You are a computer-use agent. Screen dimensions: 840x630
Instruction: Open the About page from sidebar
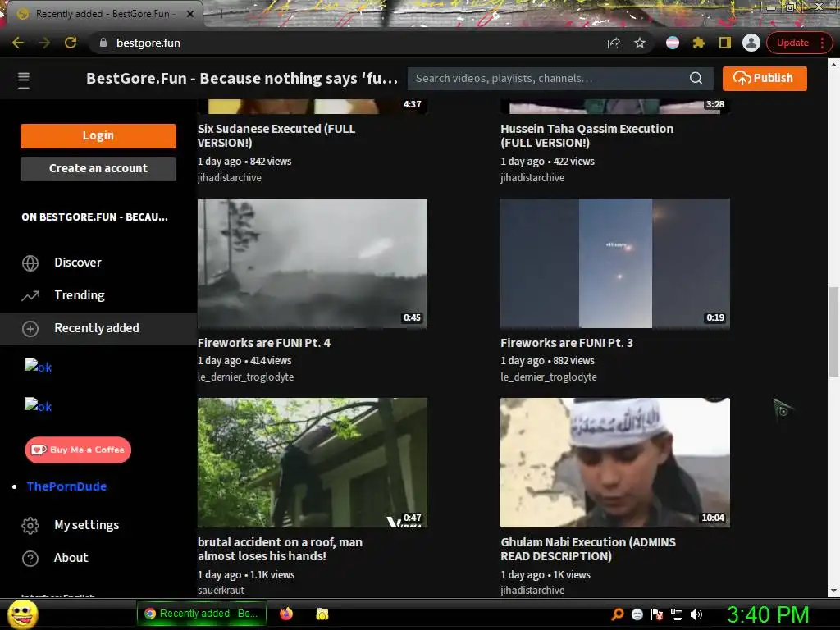71,558
